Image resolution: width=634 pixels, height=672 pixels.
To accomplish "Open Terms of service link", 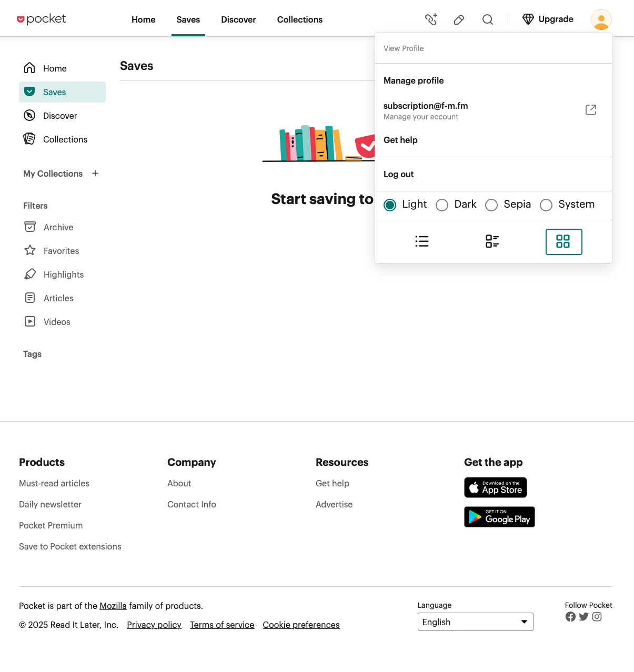I will pyautogui.click(x=222, y=625).
